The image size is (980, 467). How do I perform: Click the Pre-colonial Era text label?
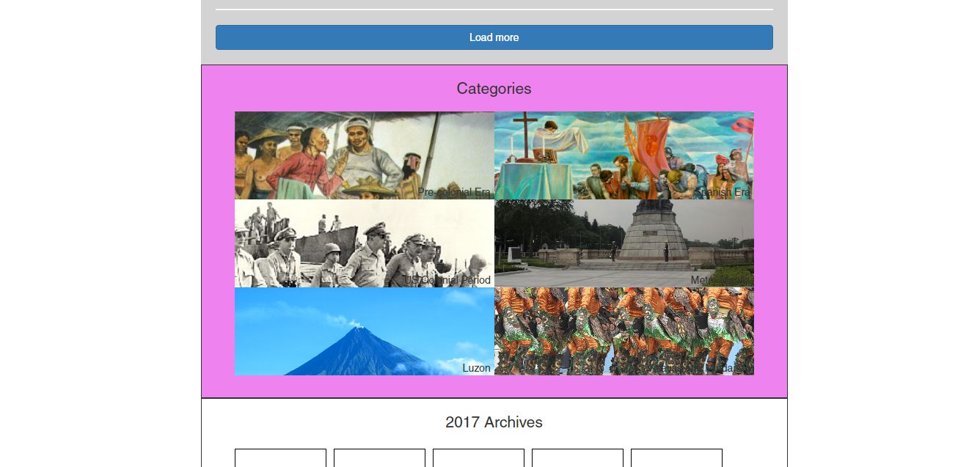pos(453,192)
